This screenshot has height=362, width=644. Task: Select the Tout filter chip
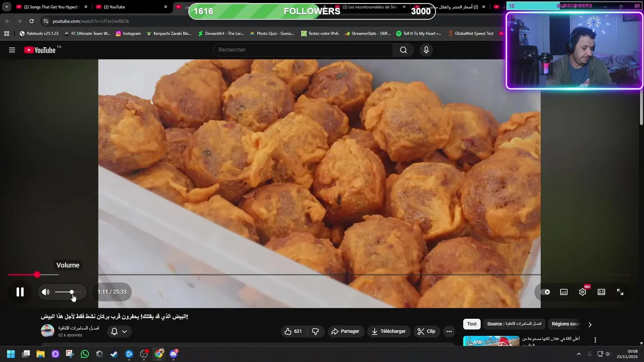coord(472,324)
